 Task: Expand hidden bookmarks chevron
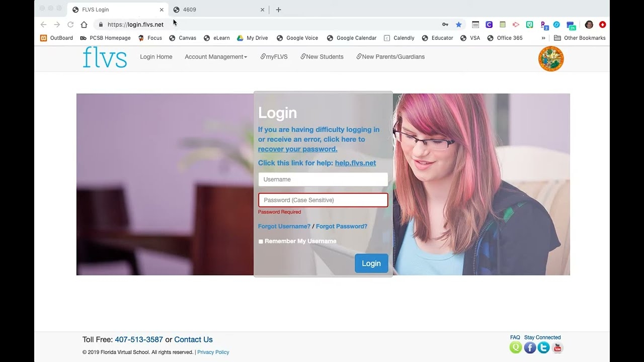[543, 38]
